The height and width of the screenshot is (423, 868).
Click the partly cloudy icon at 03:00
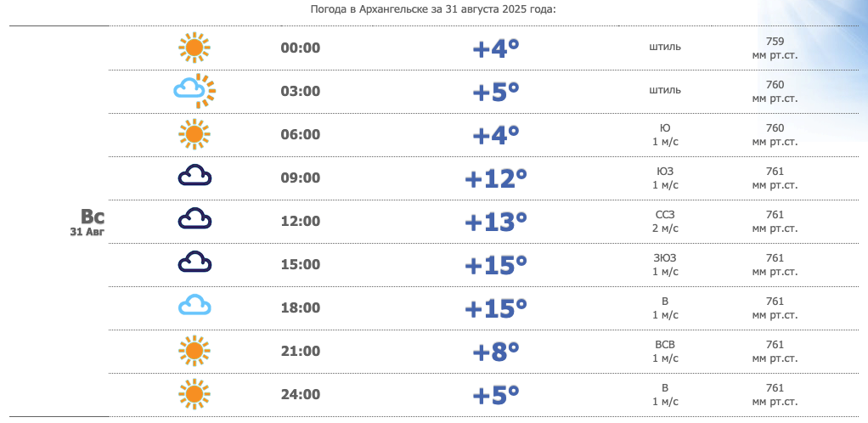point(194,90)
